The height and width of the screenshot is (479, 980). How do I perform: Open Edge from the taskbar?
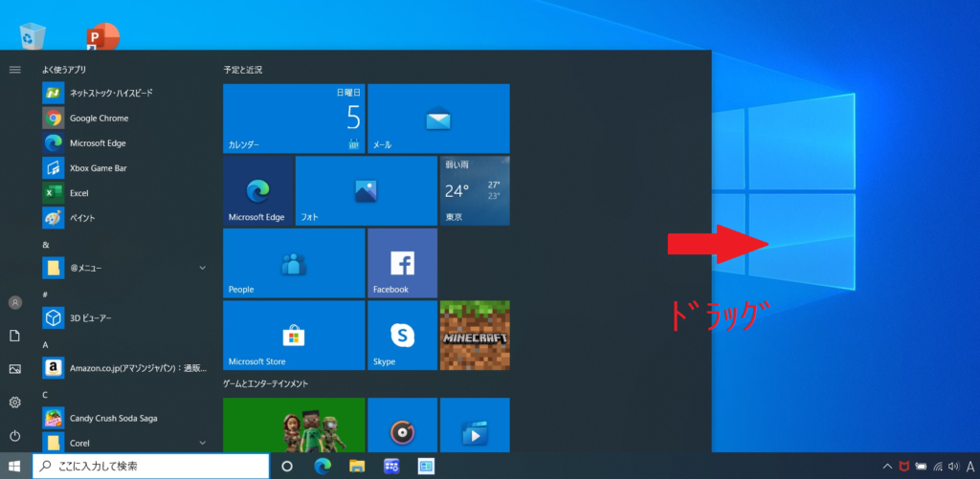click(322, 466)
